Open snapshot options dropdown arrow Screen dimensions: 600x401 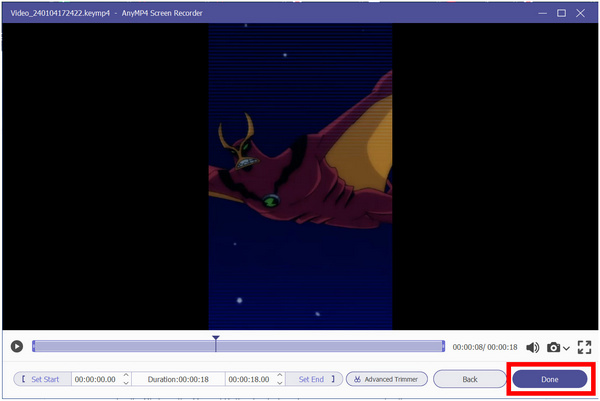(566, 348)
